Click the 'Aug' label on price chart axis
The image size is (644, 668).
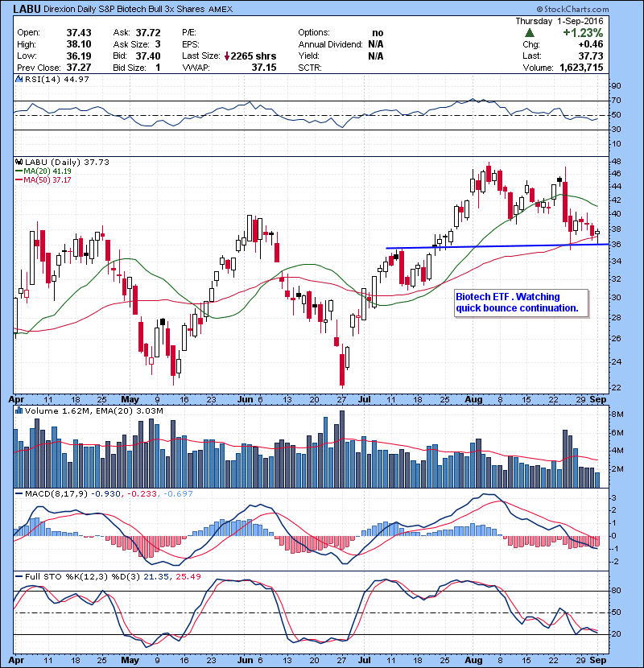coord(473,400)
